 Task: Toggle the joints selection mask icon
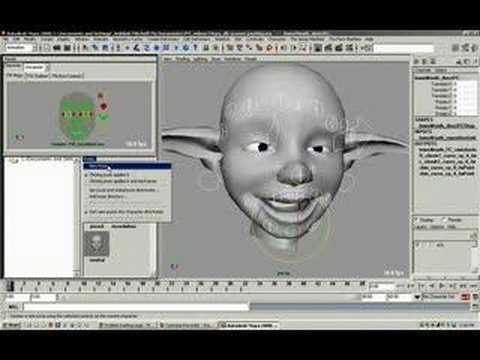tap(137, 48)
